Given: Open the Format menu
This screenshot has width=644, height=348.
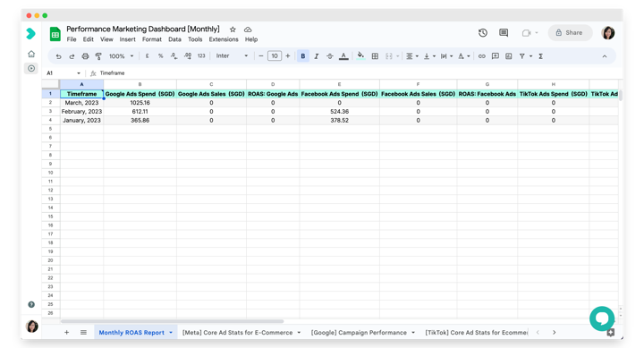Looking at the screenshot, I should point(152,39).
